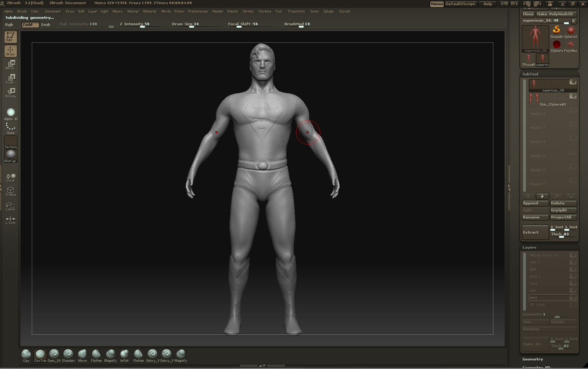588x369 pixels.
Task: Switch to the Move tool
Action: click(x=11, y=65)
